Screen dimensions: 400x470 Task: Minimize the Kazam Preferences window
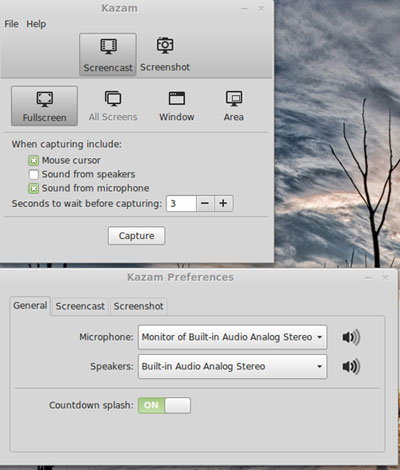tap(368, 277)
